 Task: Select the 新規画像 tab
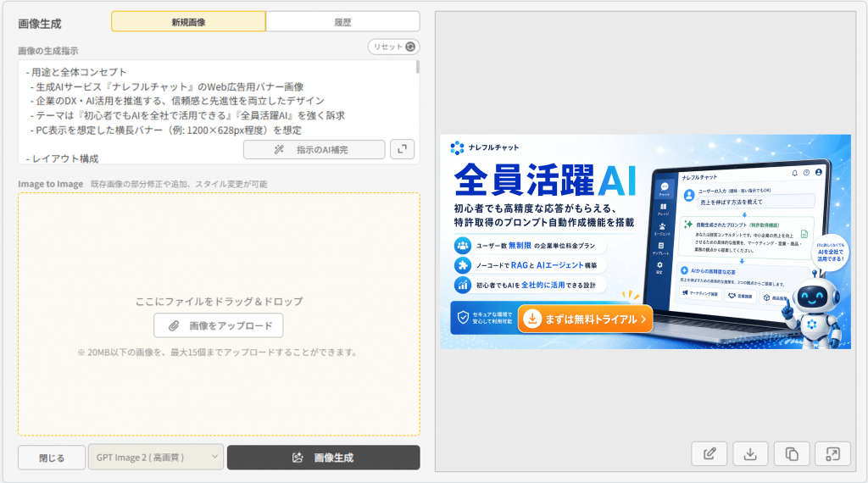188,22
